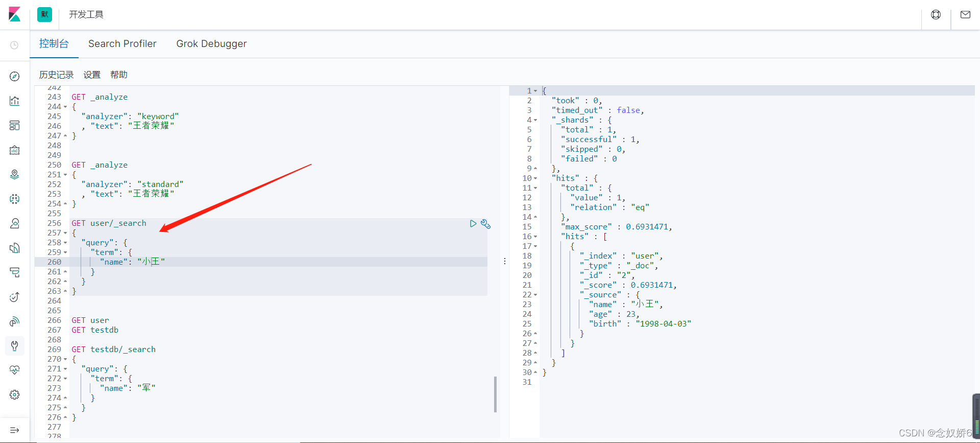Fold the total object at output line 11

535,188
